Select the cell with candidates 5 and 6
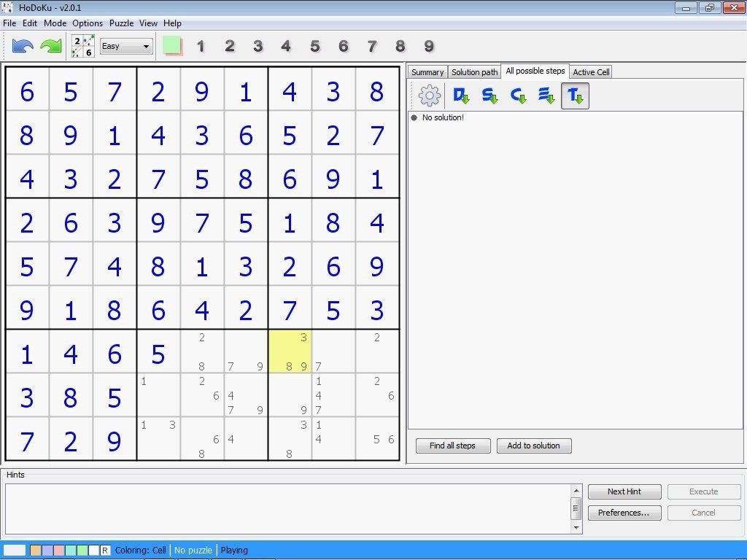Screen dimensions: 747x560 [377, 439]
